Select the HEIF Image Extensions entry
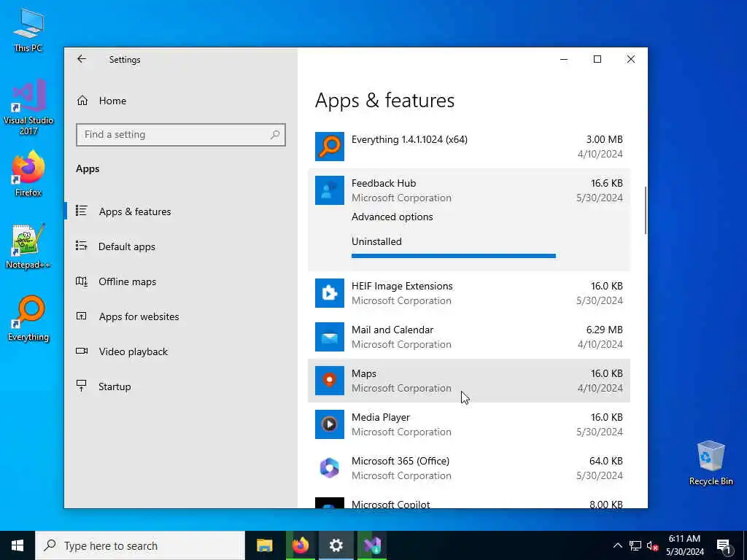The width and height of the screenshot is (747, 560). coord(469,293)
